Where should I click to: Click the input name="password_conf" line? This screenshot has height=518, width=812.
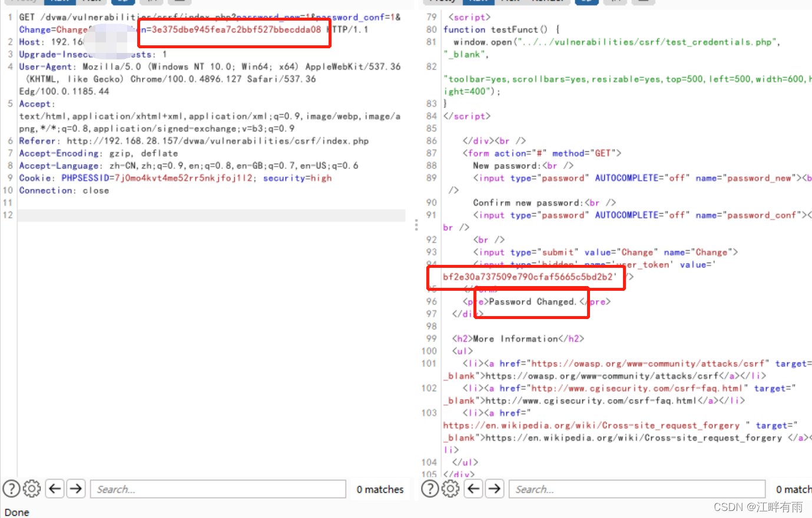click(642, 215)
